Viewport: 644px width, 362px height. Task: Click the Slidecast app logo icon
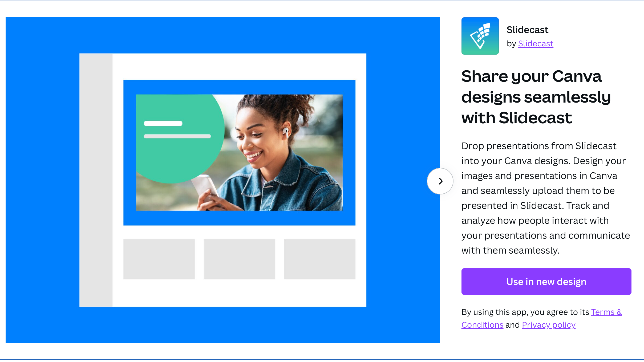pos(480,36)
